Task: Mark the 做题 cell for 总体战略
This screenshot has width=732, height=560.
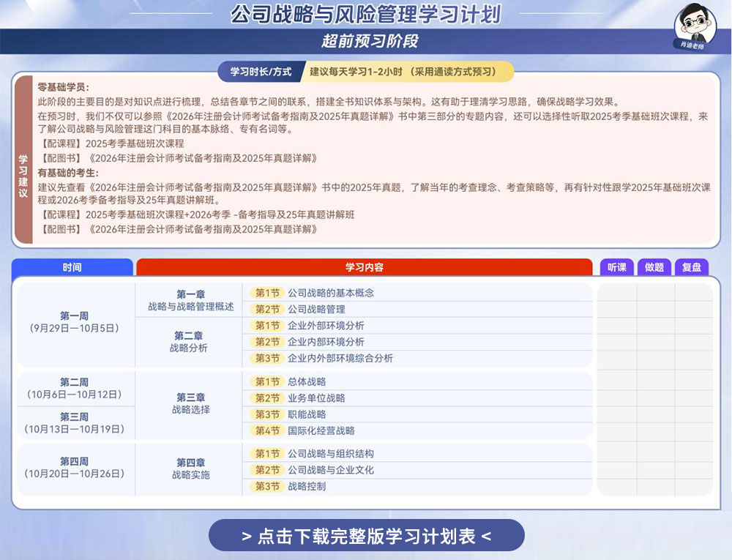Action: pos(654,381)
